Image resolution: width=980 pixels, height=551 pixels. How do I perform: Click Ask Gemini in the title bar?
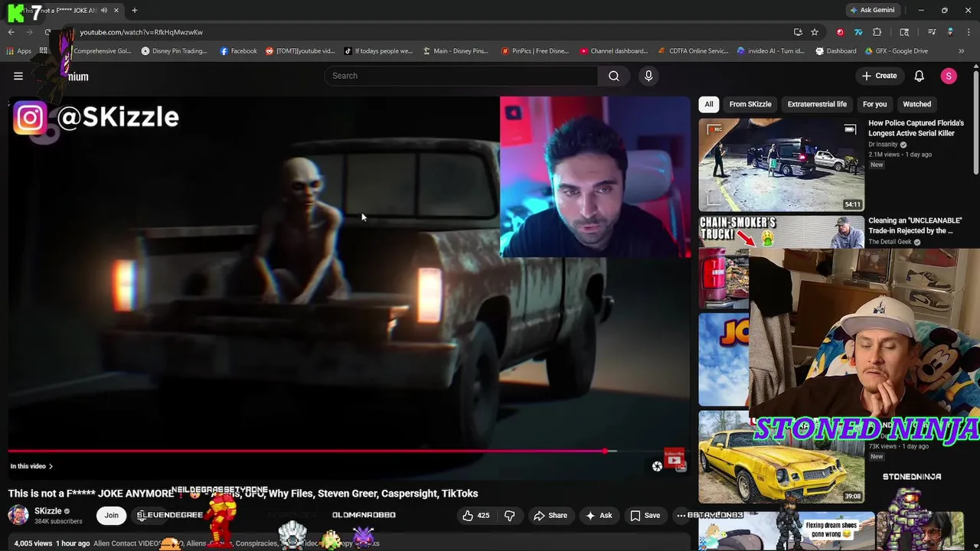pos(872,10)
